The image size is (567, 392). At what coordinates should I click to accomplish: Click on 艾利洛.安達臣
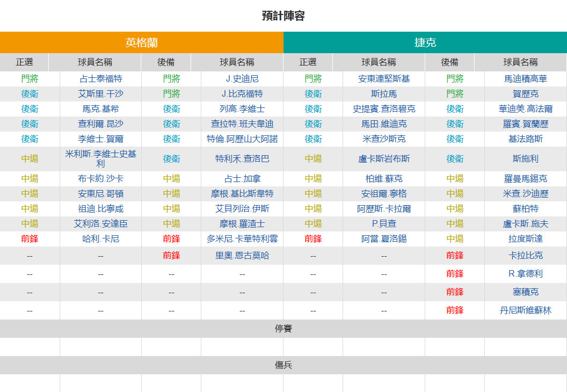tap(101, 224)
